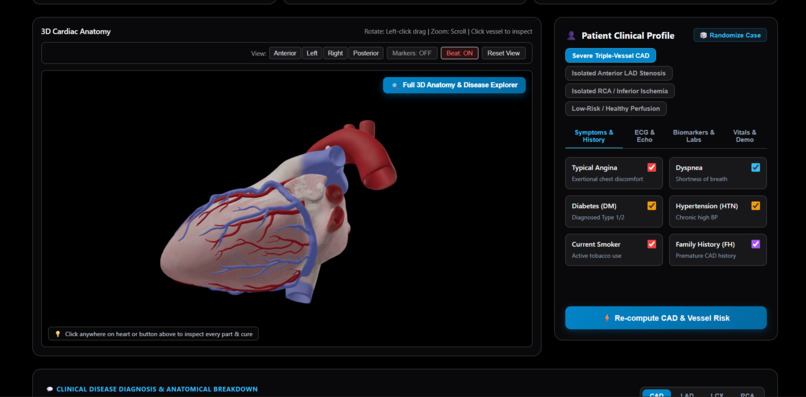This screenshot has height=397, width=806.
Task: Click the lightbulb hint icon below the heart
Action: coord(58,334)
